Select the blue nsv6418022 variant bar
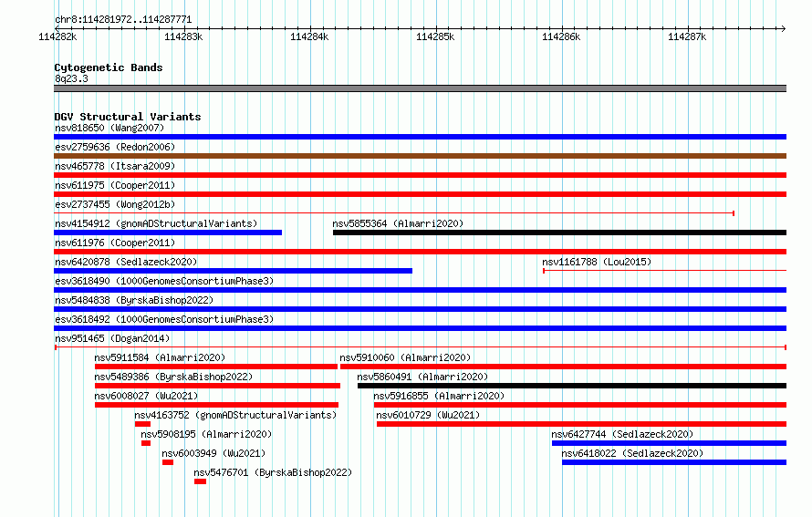Screen dimensions: 812x517 click(x=674, y=462)
